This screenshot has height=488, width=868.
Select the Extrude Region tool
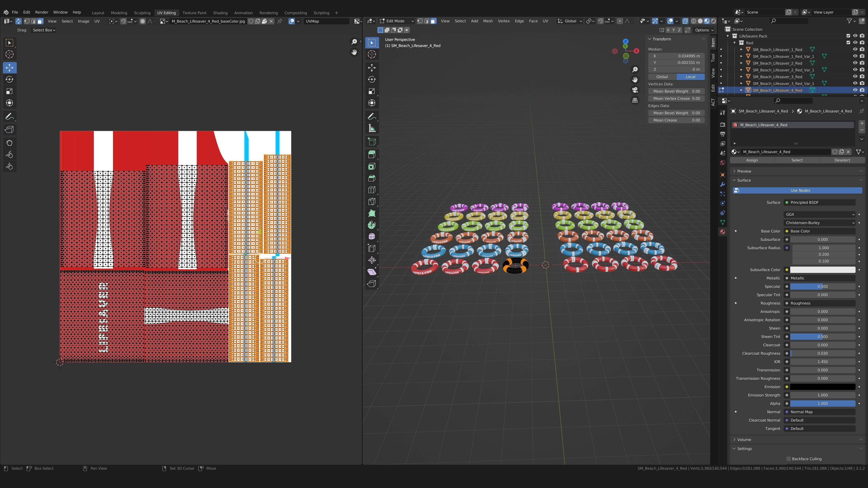(x=372, y=155)
